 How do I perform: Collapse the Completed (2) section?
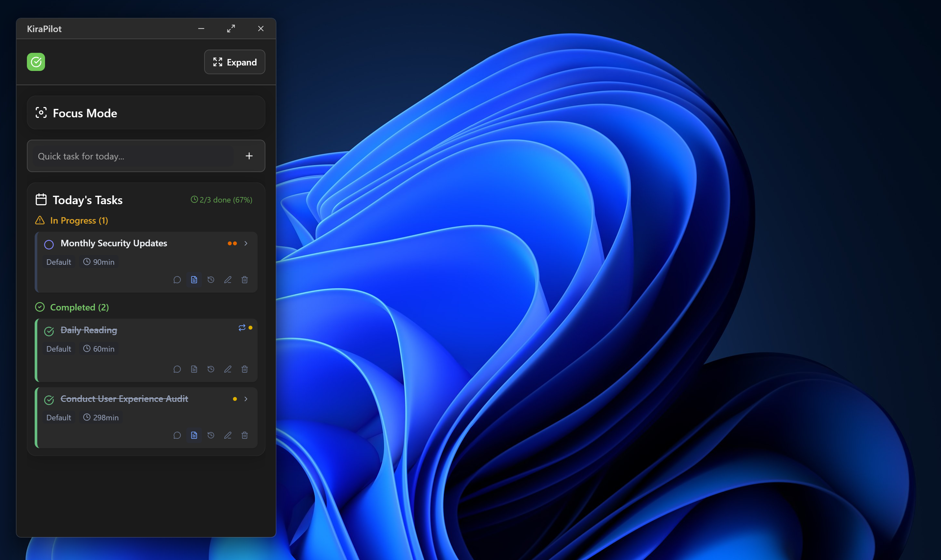point(79,307)
